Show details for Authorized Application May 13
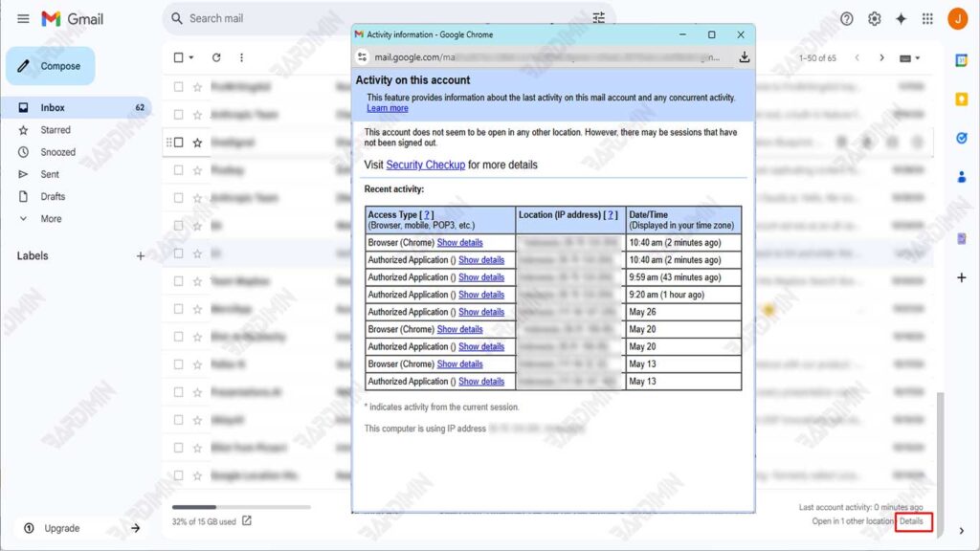Viewport: 980px width, 551px height. [x=481, y=381]
